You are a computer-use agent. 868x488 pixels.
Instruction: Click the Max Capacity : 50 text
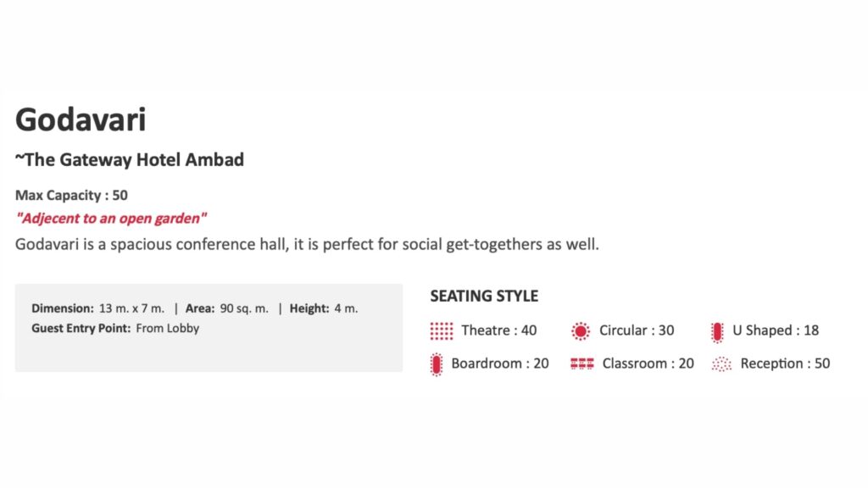point(71,195)
